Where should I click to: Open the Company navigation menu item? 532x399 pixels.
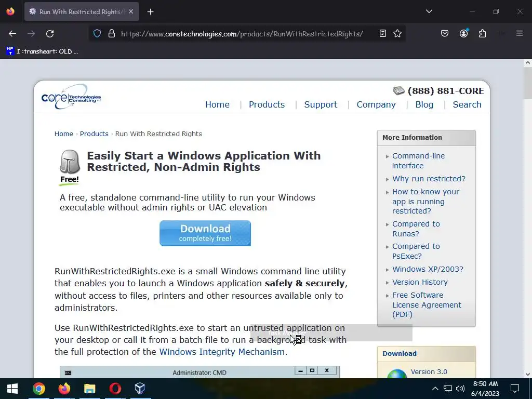tap(376, 104)
